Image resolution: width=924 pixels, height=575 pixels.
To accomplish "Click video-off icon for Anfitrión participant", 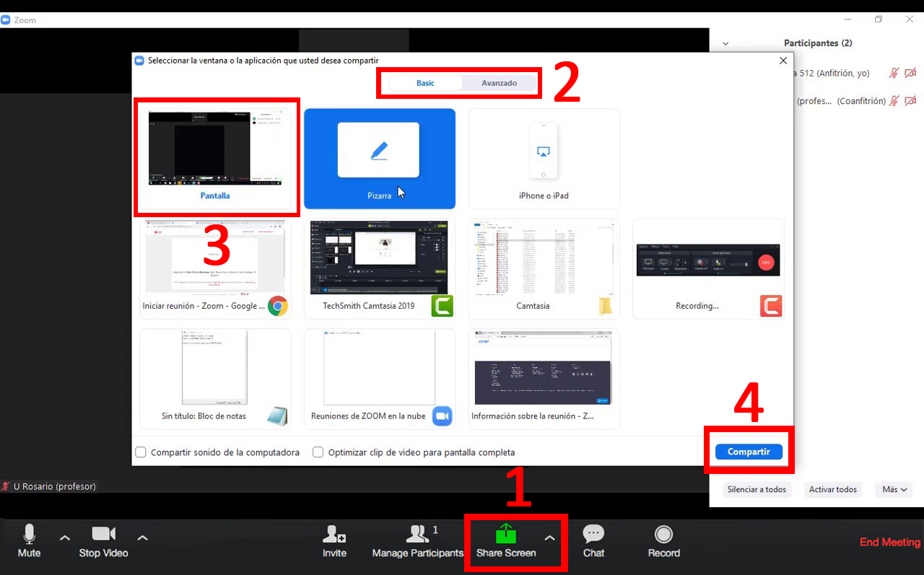I will 910,73.
